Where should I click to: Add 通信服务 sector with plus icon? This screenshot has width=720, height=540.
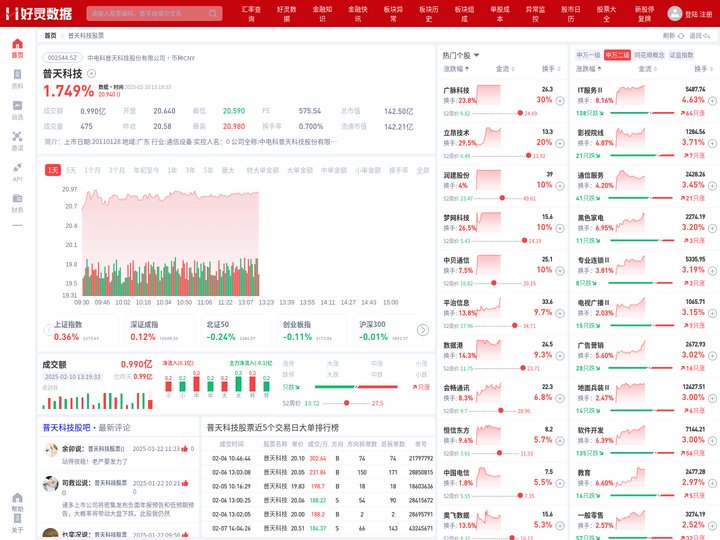pos(712,186)
